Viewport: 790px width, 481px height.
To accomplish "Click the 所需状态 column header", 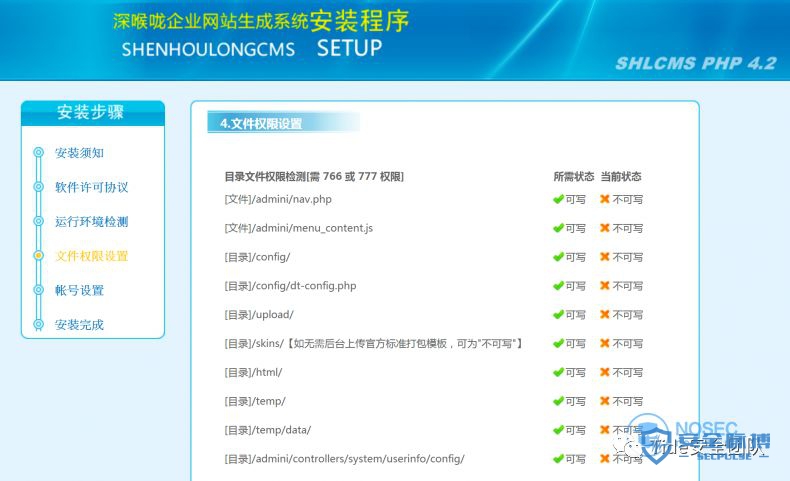I will point(573,177).
